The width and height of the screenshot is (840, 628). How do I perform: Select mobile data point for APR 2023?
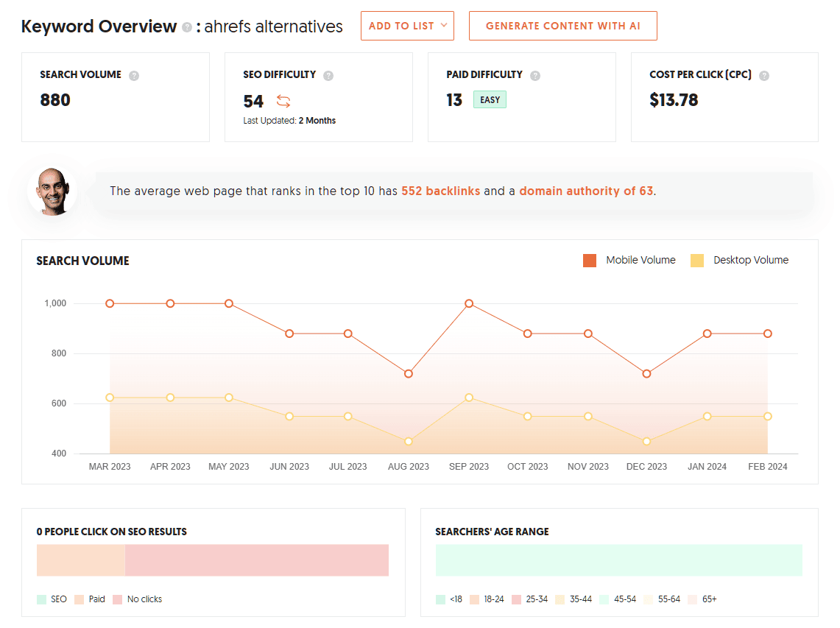pos(170,303)
